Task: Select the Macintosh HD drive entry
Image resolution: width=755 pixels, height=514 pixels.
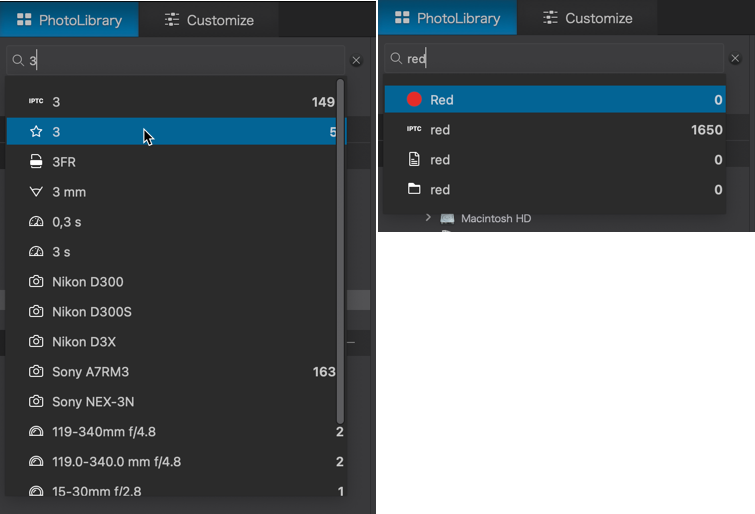Action: click(486, 219)
